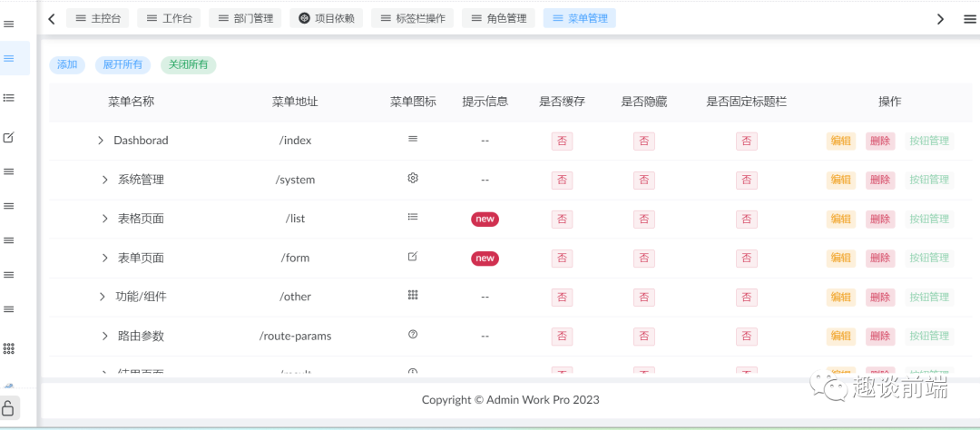Click the highlighted blue menu icon in the sidebar
The height and width of the screenshot is (430, 980).
(9, 58)
